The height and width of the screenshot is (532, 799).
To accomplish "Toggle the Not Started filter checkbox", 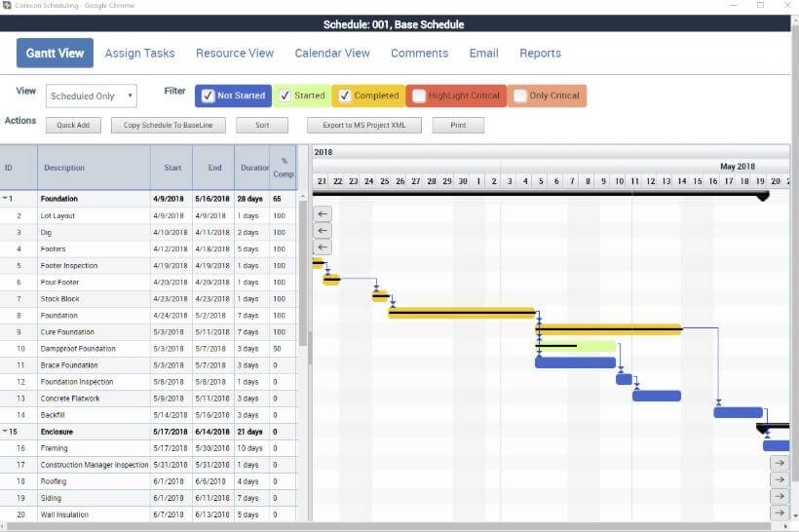I will (208, 95).
